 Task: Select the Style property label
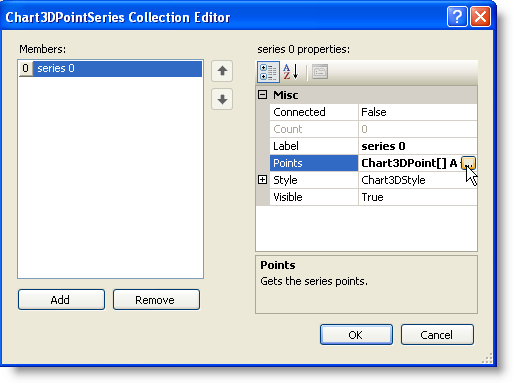[314, 180]
